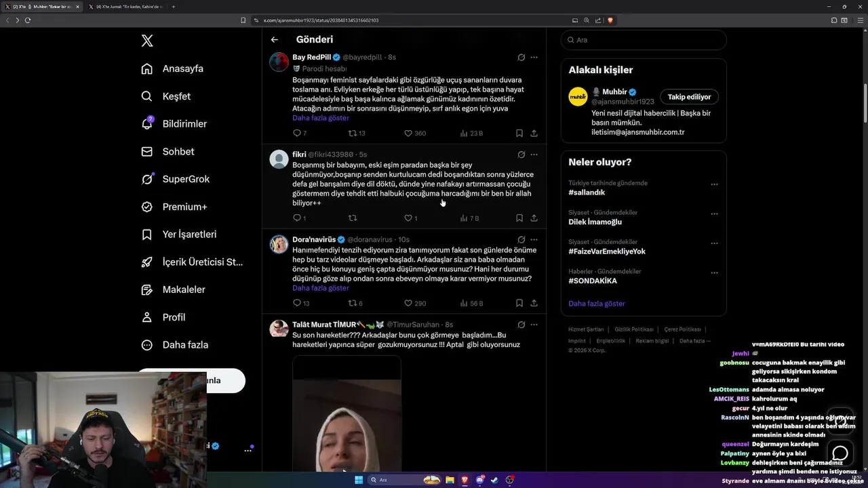Play video in Talât Murat TİMUR's post
The image size is (868, 488).
click(x=347, y=413)
